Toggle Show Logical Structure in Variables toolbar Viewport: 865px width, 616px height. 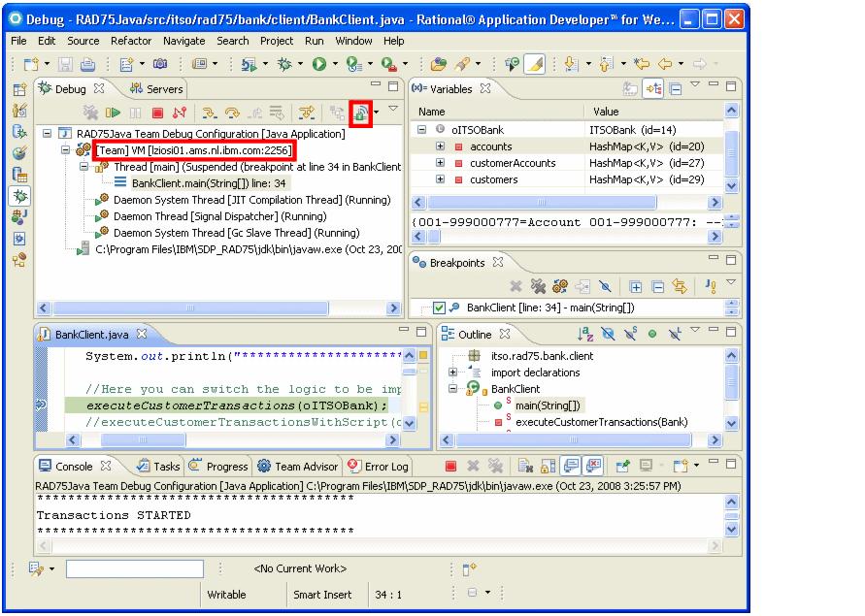tap(653, 89)
